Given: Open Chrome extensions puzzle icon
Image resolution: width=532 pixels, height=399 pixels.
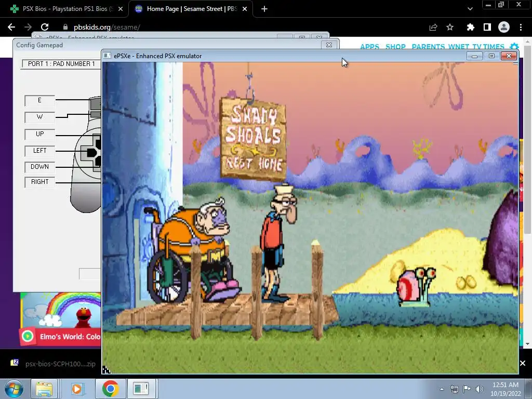Looking at the screenshot, I should (470, 27).
